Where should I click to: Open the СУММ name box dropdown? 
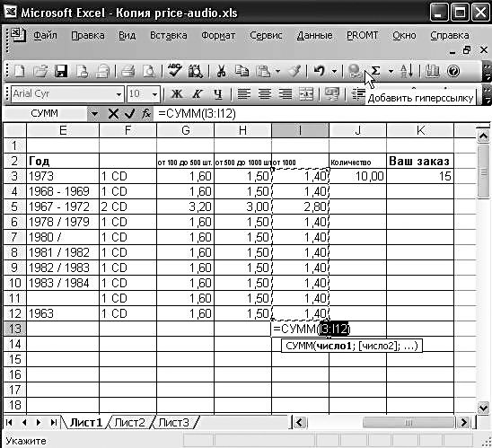click(x=93, y=113)
